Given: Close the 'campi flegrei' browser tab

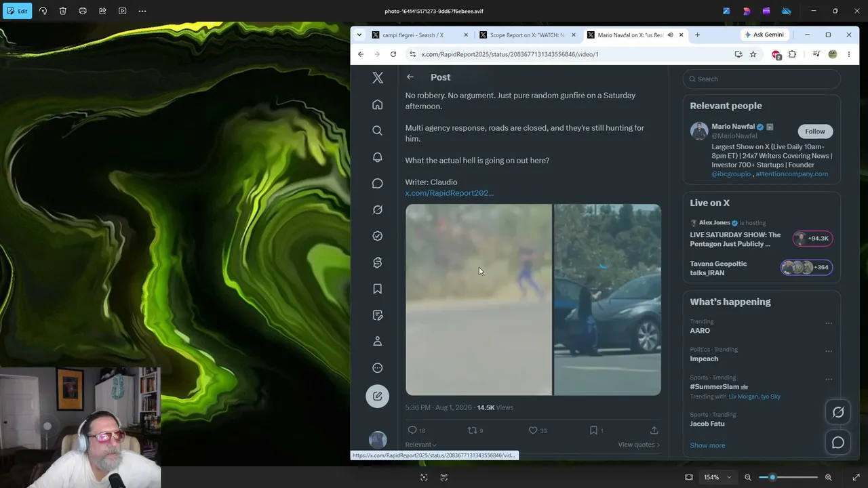Looking at the screenshot, I should (x=466, y=35).
